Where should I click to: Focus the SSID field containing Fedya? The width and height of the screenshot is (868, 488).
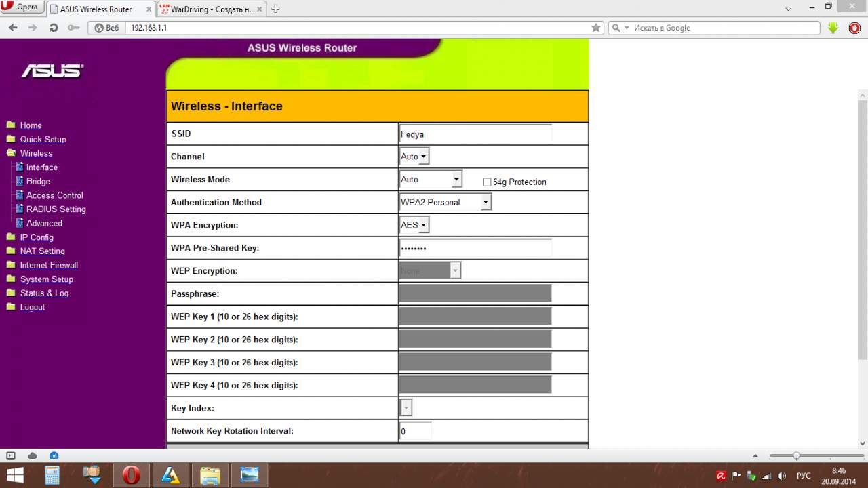pyautogui.click(x=475, y=134)
